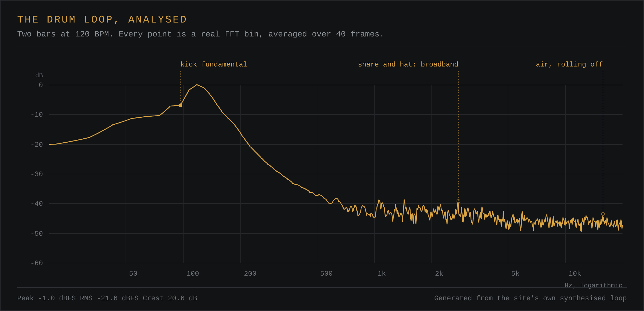The width and height of the screenshot is (644, 311).
Task: Click the '200' Hz frequency tick label
Action: tap(250, 273)
